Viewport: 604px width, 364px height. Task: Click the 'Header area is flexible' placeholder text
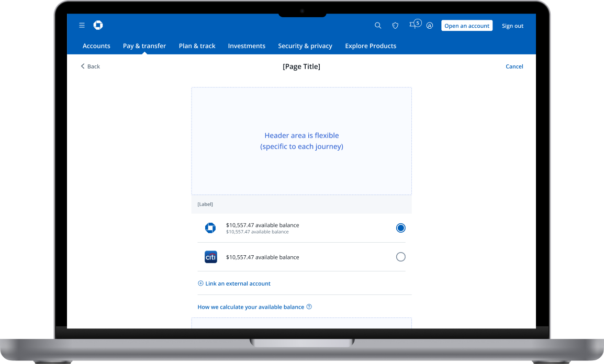[301, 135]
